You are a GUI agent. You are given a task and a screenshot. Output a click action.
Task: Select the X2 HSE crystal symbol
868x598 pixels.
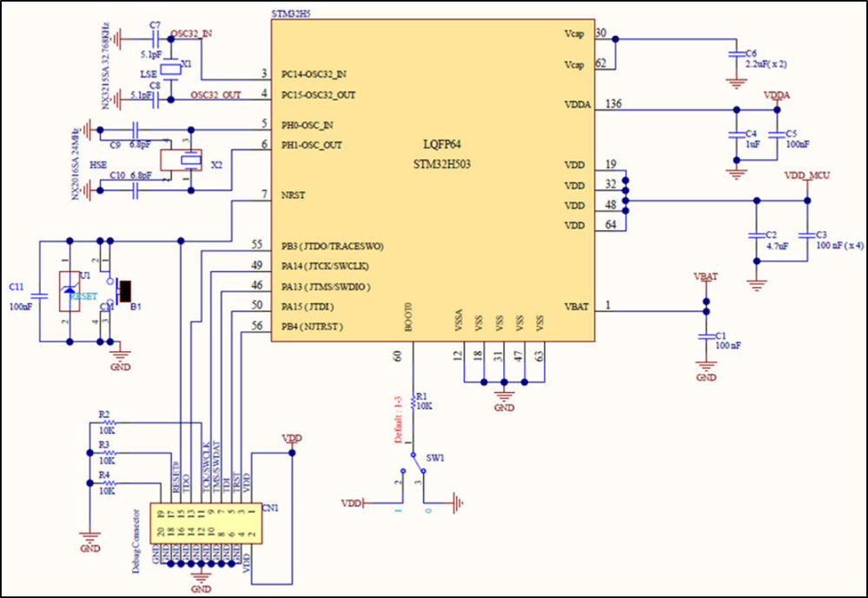181,160
